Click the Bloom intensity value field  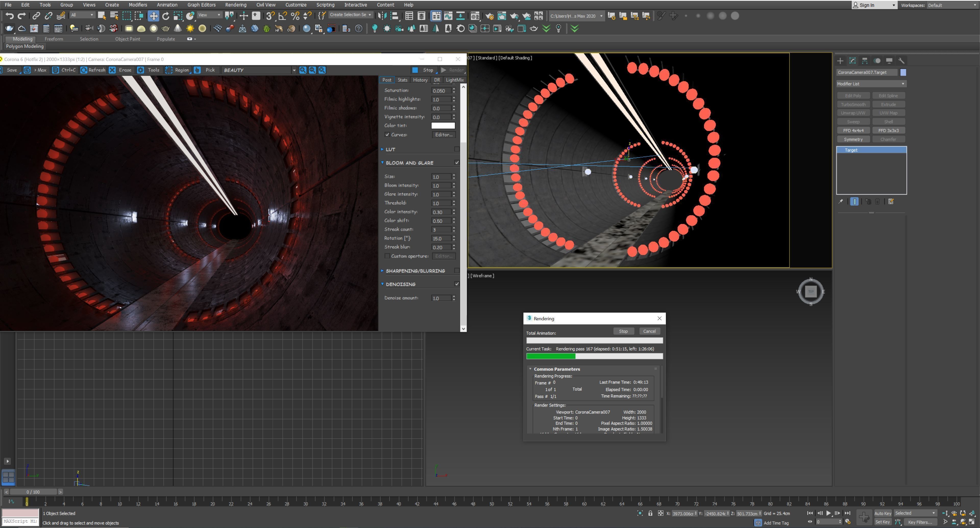(441, 186)
